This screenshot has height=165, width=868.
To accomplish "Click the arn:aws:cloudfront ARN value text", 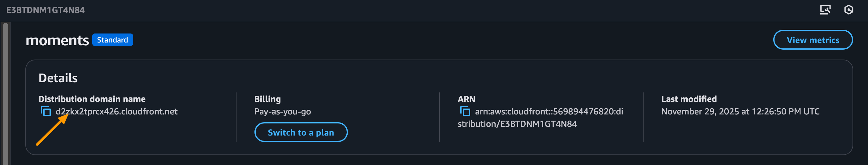I will point(549,112).
